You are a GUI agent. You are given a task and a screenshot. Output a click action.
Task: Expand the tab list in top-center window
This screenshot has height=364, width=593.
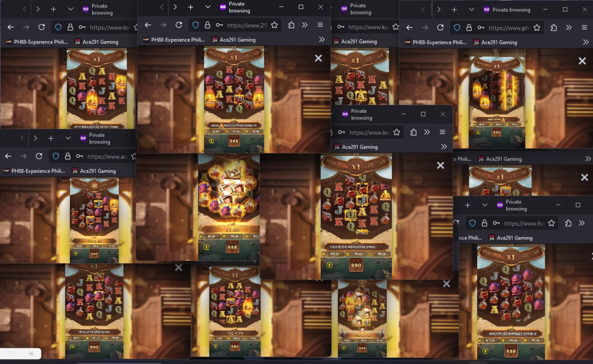[208, 7]
